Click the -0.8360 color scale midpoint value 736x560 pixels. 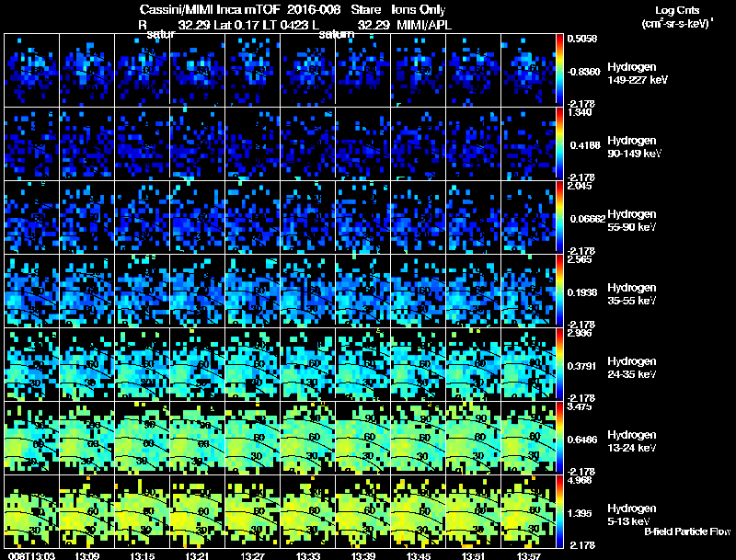[583, 72]
